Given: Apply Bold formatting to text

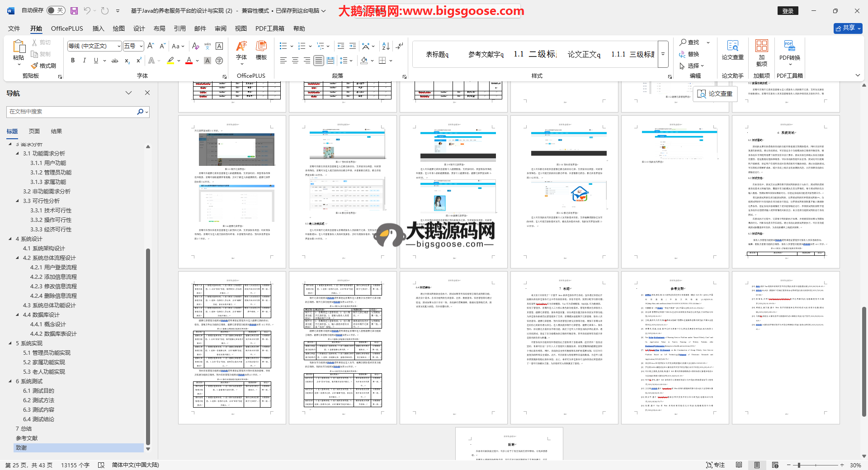Looking at the screenshot, I should (x=73, y=61).
